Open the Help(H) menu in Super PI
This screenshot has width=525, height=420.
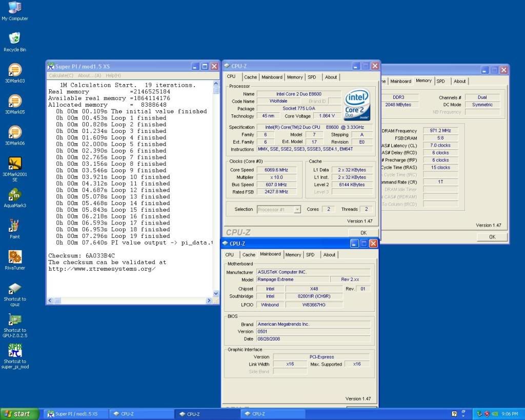click(x=113, y=75)
